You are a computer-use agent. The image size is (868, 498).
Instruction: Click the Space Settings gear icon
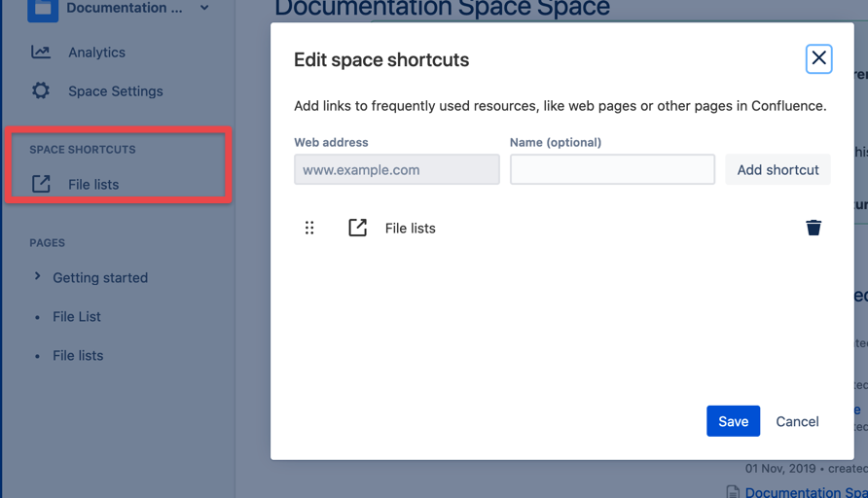pyautogui.click(x=41, y=90)
